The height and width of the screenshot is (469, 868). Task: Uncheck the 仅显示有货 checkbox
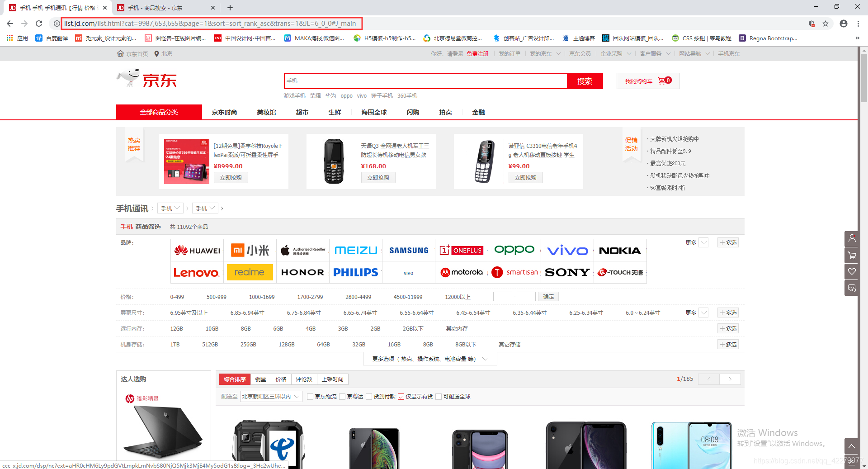tap(401, 397)
